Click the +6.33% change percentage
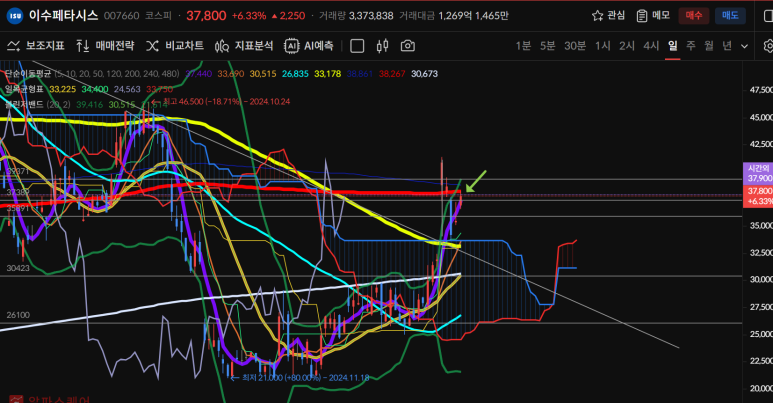 point(248,16)
